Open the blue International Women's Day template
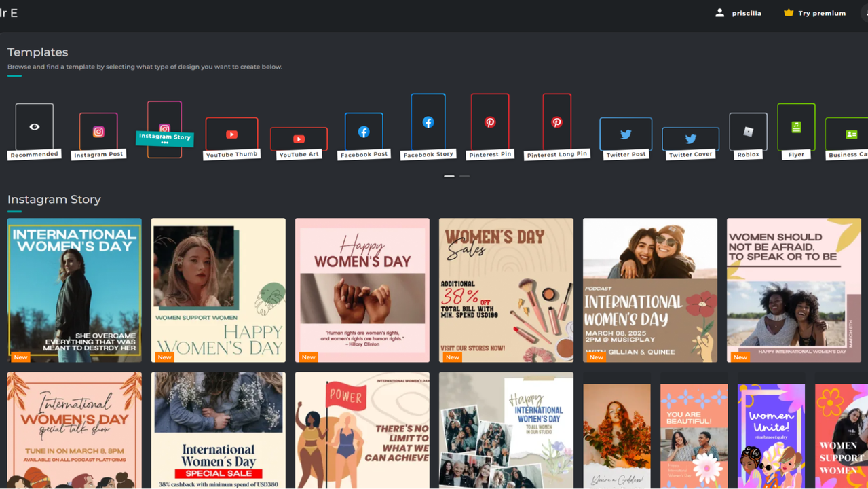 [x=75, y=290]
